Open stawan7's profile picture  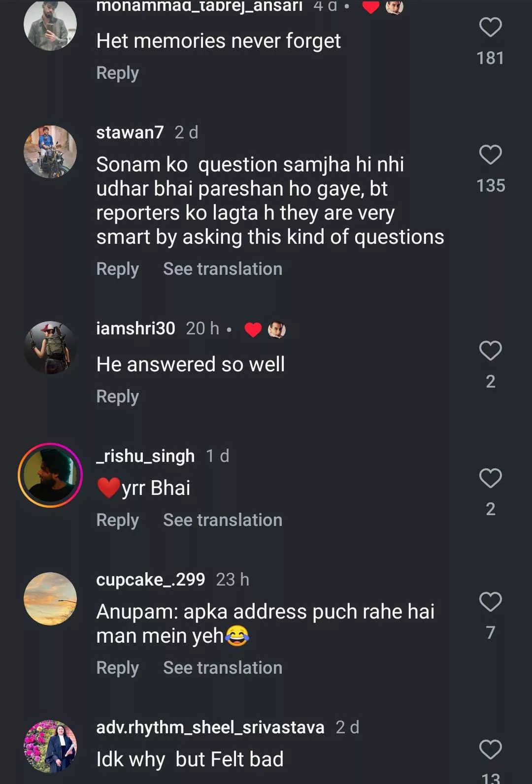tap(50, 152)
